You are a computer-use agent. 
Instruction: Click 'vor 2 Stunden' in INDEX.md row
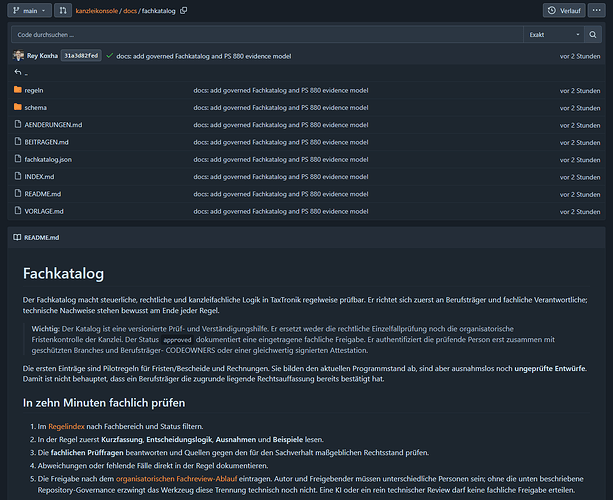580,177
